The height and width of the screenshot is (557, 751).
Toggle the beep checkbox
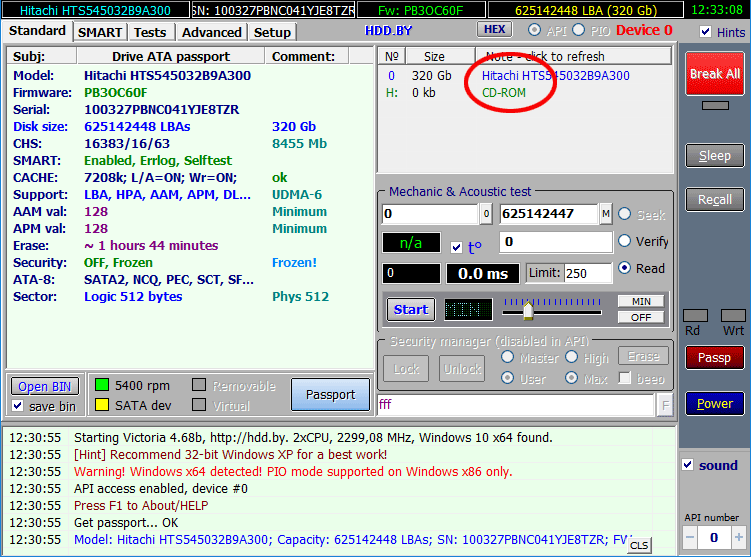coord(625,378)
